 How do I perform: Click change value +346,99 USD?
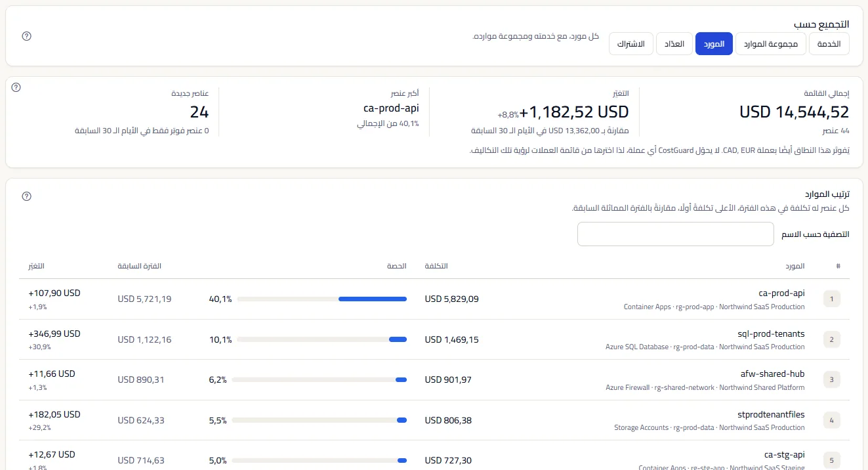click(54, 333)
